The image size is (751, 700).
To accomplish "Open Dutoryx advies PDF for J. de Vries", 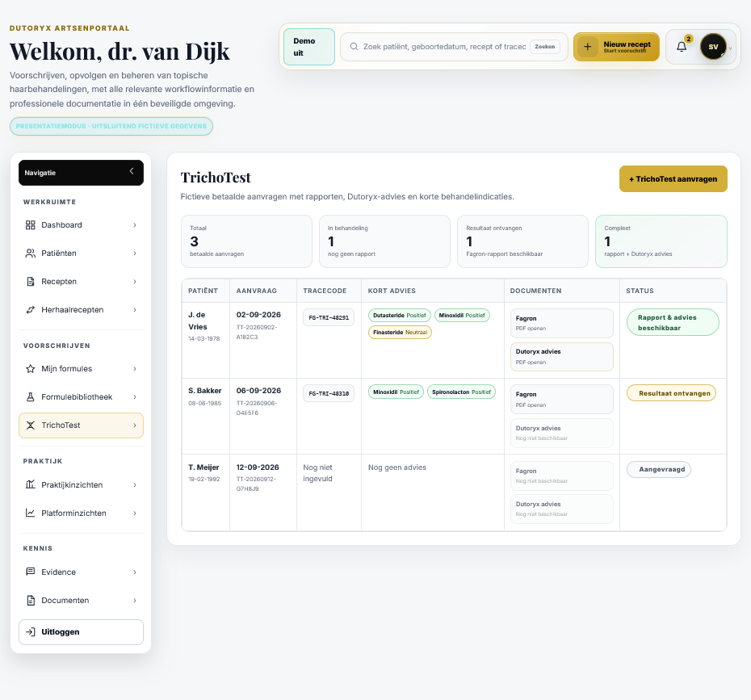I will [562, 357].
